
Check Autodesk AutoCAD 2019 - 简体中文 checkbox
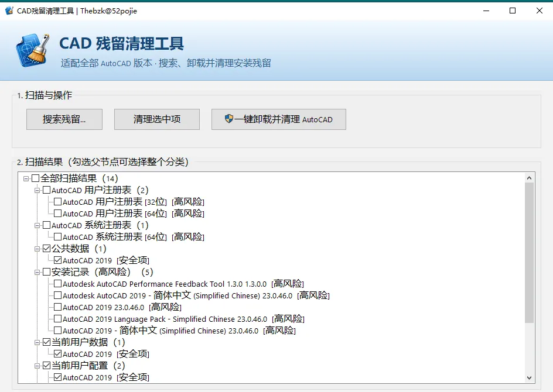click(58, 295)
